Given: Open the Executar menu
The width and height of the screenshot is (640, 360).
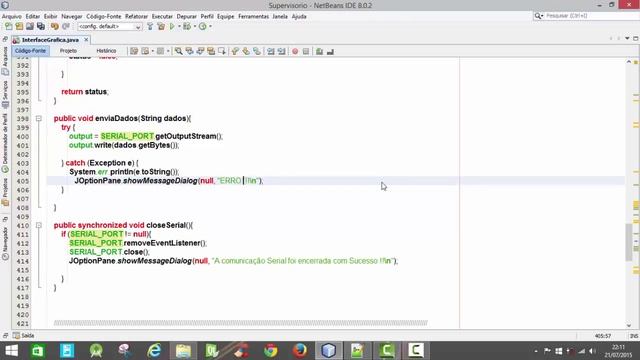Looking at the screenshot, I should coord(162,16).
